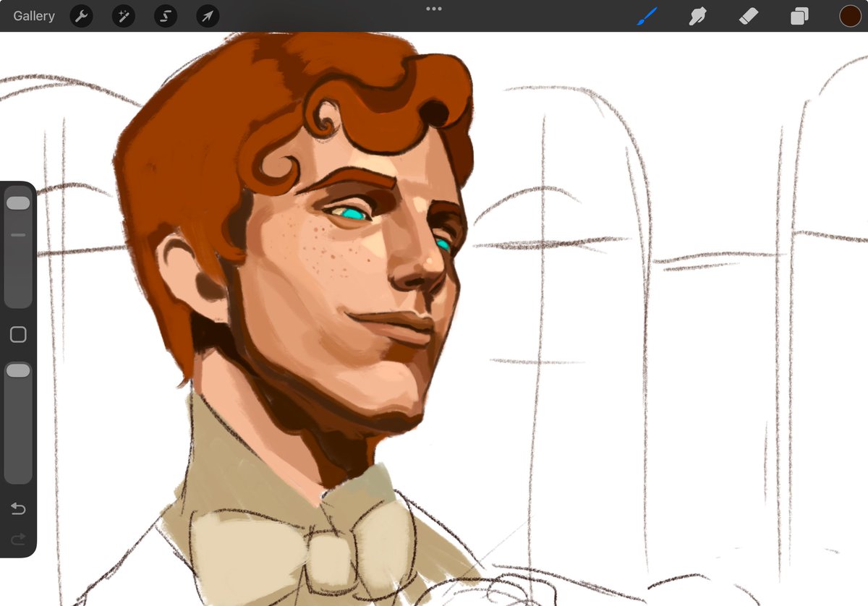Open the Actions wrench menu
Viewport: 868px width, 606px height.
81,16
